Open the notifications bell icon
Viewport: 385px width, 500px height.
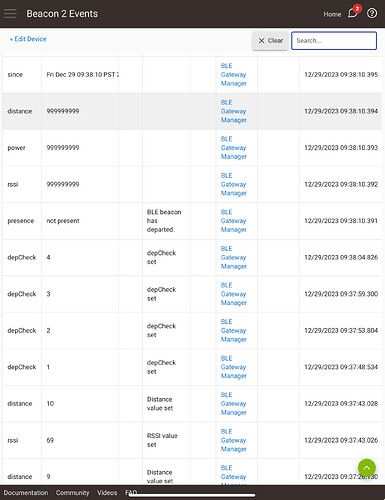pyautogui.click(x=353, y=13)
